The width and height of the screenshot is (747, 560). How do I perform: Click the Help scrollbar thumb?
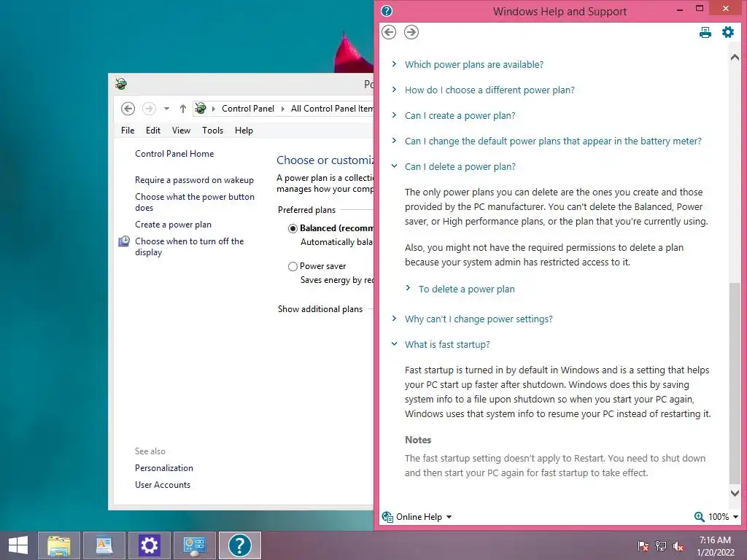click(x=735, y=382)
